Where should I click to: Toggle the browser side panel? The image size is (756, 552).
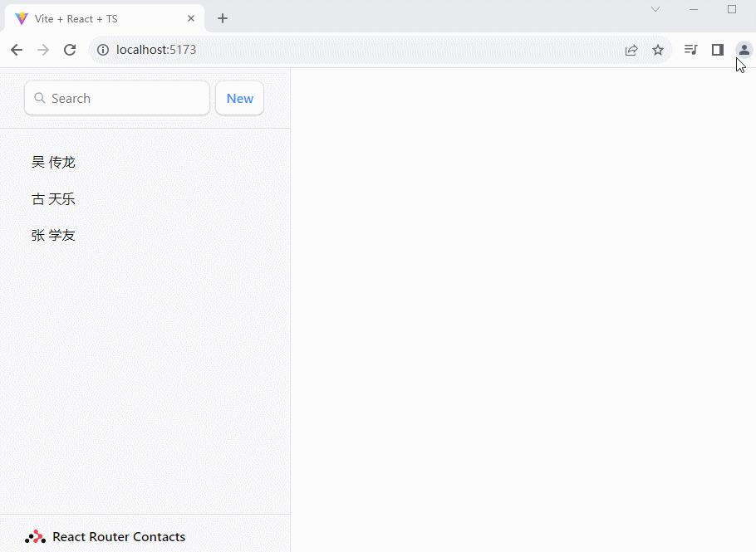(x=718, y=50)
